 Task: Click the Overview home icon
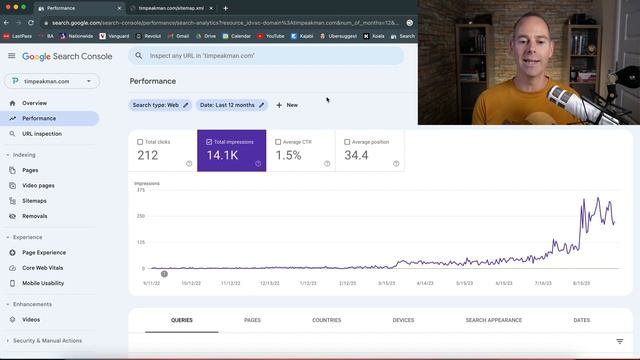pos(12,103)
